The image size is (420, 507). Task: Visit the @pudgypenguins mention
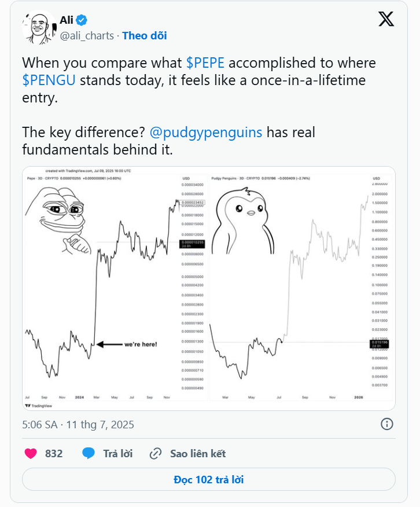tap(206, 132)
